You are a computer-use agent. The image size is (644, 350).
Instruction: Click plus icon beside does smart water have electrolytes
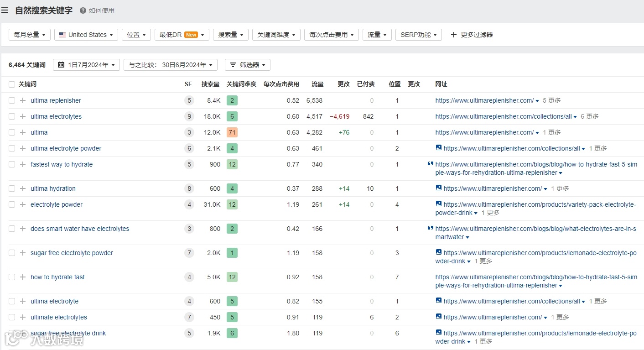coord(23,229)
